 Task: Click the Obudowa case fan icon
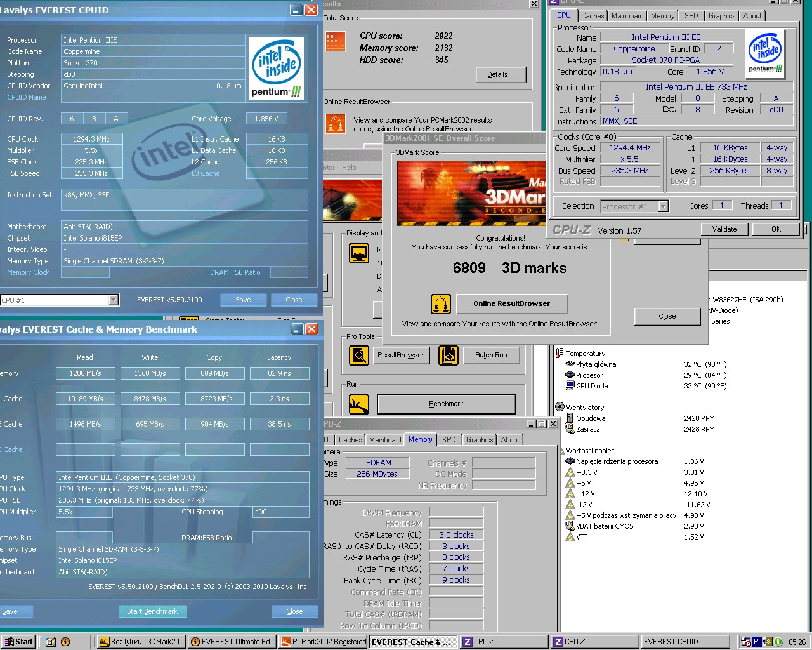[570, 418]
